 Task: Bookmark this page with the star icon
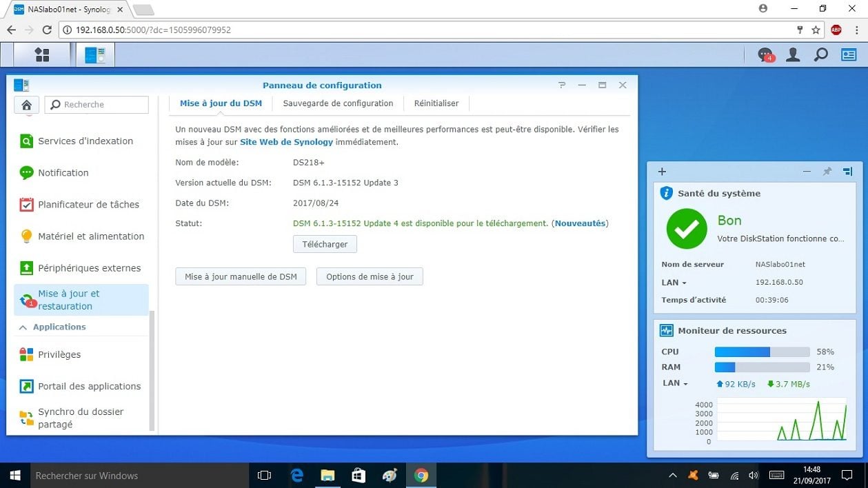click(816, 30)
